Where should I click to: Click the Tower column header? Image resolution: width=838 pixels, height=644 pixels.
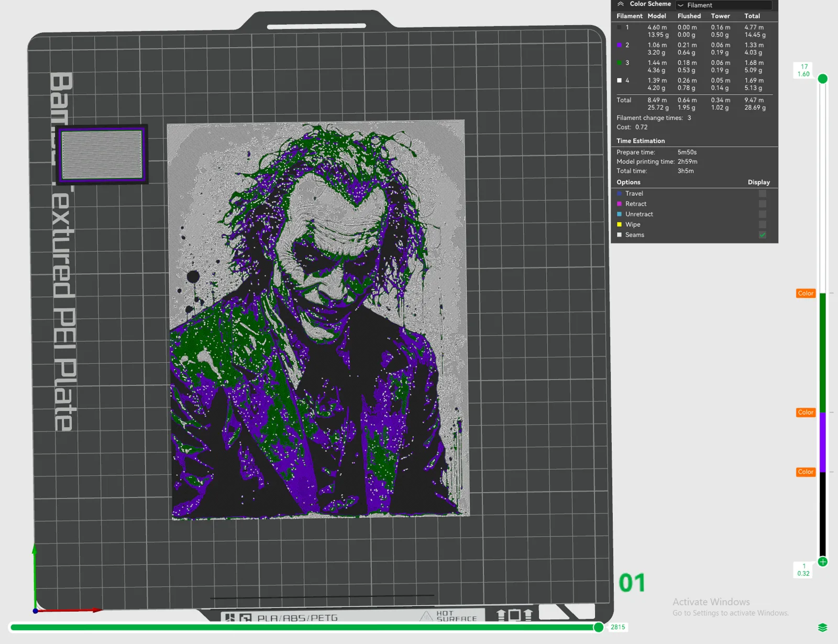720,16
